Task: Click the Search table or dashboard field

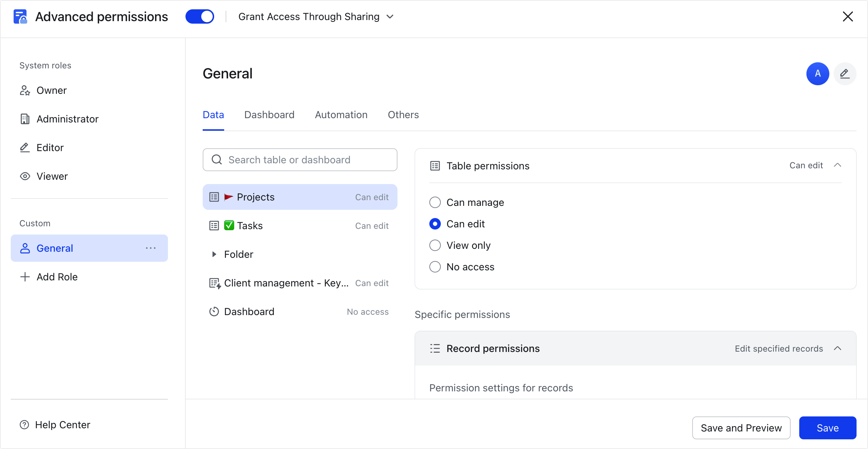Action: (300, 160)
